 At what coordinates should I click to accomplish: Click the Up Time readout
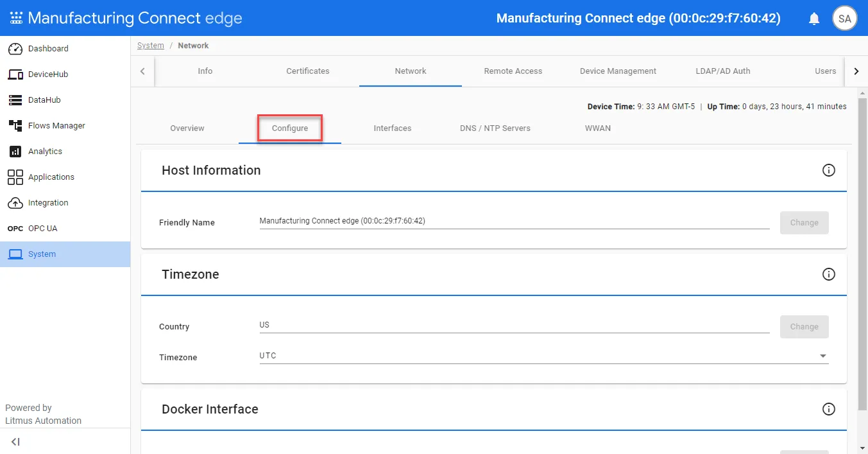coord(777,107)
